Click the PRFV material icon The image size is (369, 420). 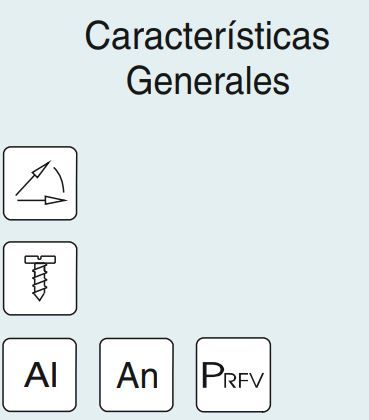click(x=233, y=375)
